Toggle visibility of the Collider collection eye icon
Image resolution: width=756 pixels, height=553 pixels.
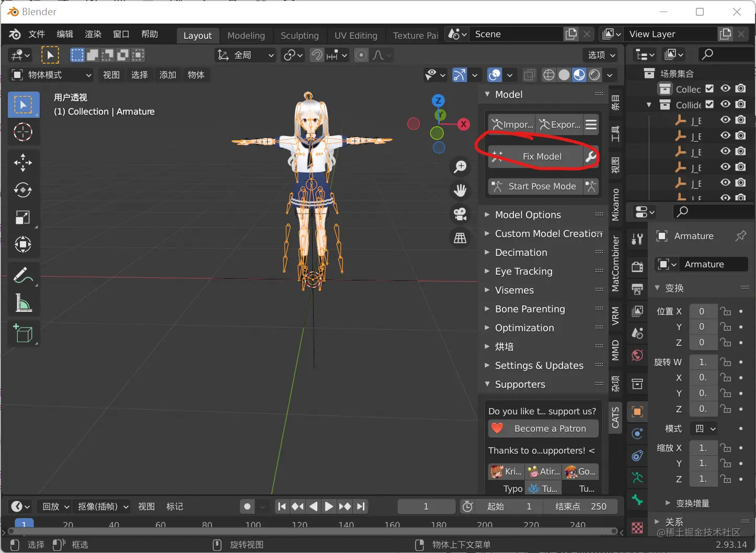(x=725, y=104)
